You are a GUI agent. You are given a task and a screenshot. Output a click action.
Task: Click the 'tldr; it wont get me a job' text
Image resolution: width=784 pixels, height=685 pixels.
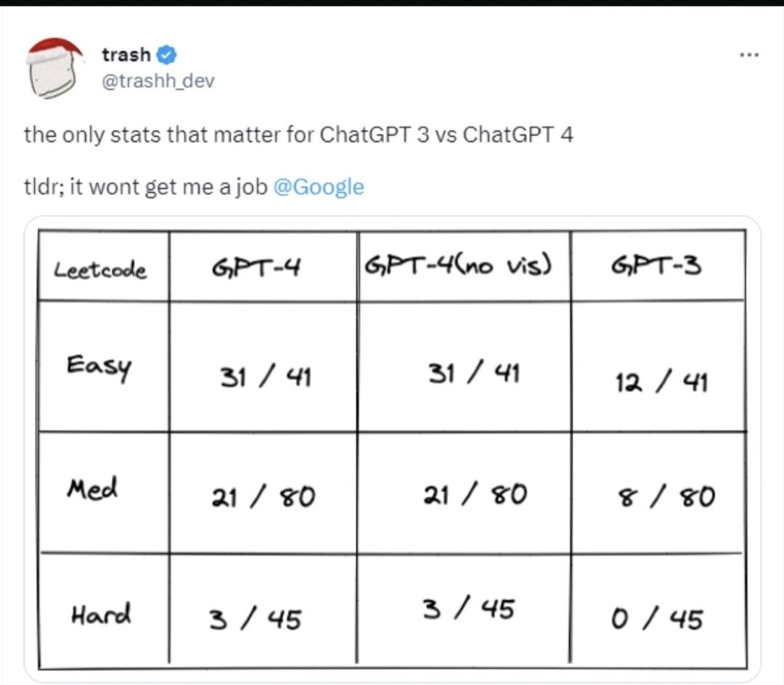[x=146, y=187]
